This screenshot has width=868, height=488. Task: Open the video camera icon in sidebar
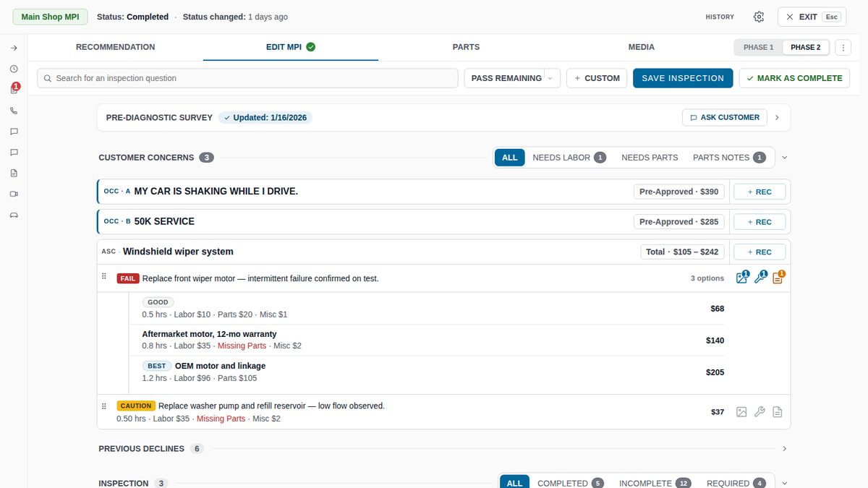coord(14,194)
